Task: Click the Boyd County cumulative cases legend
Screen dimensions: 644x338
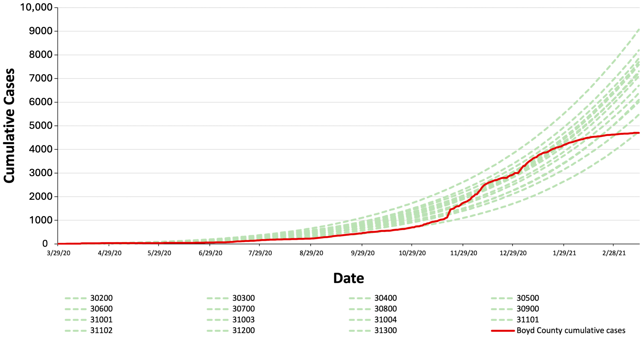Action: pyautogui.click(x=571, y=330)
